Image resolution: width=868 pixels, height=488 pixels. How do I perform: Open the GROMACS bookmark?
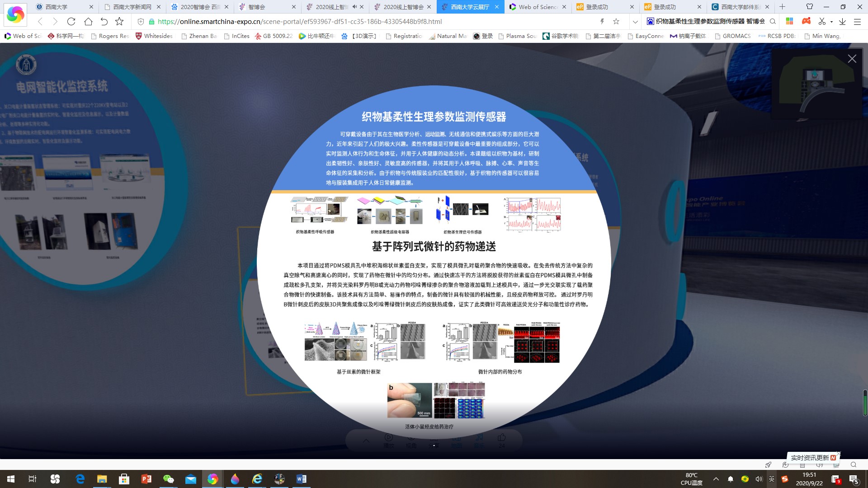(x=736, y=36)
